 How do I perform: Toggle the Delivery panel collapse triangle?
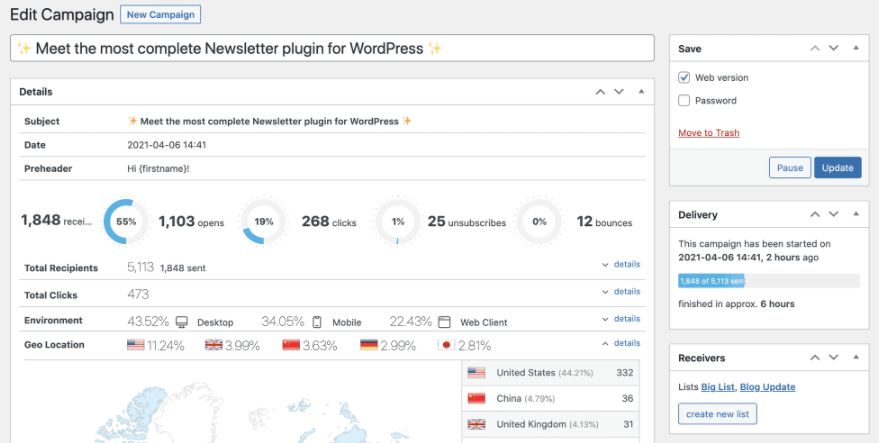(855, 215)
